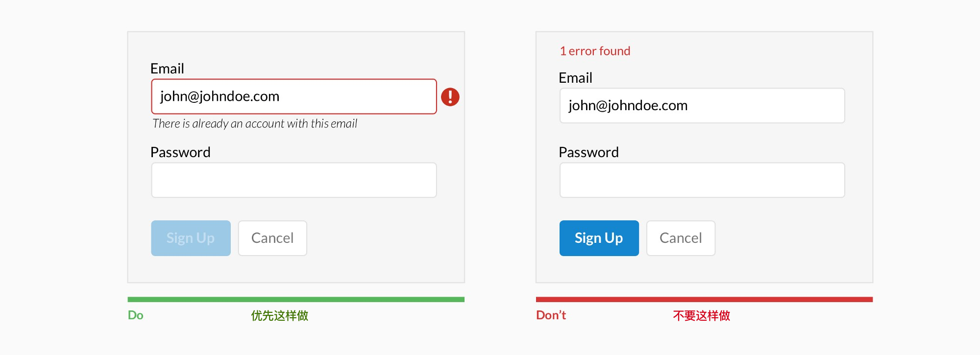
Task: Click the red error exclamation icon
Action: pyautogui.click(x=450, y=97)
